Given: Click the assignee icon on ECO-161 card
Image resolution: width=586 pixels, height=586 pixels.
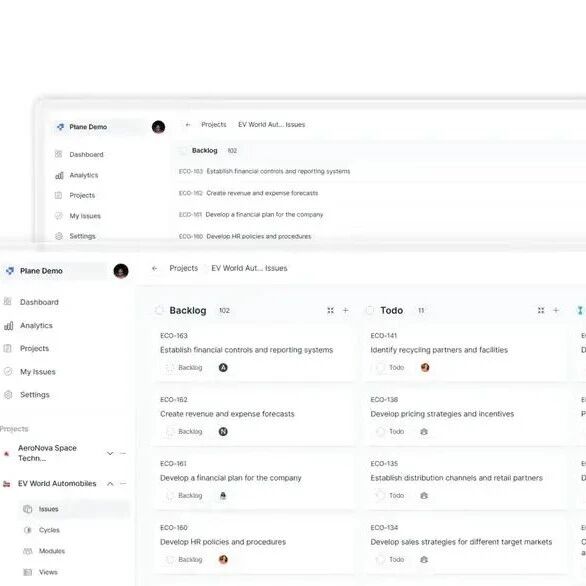Looking at the screenshot, I should (223, 496).
